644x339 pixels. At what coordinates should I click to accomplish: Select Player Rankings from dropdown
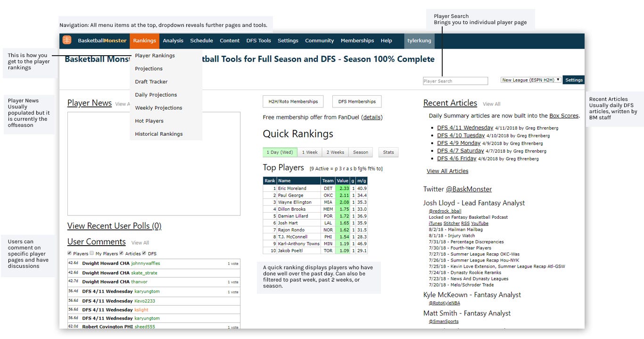[155, 56]
